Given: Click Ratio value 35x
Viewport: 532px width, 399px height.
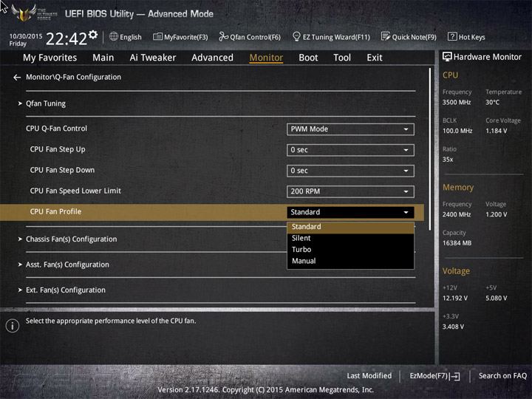Looking at the screenshot, I should (448, 160).
